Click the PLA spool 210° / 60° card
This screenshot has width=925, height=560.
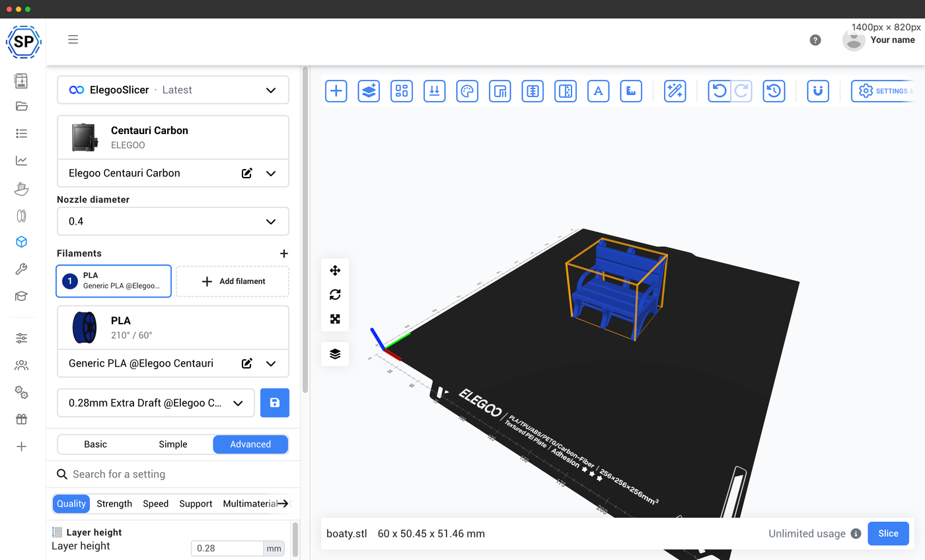click(x=173, y=328)
